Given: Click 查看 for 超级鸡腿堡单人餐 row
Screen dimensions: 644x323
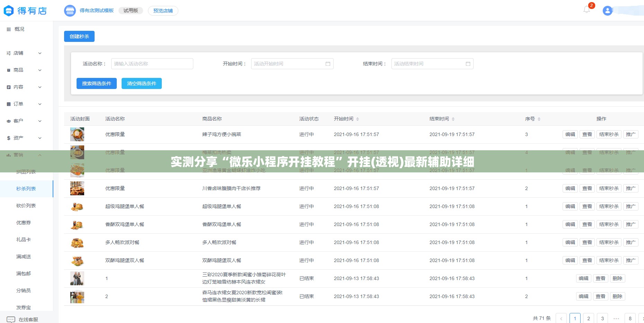Looking at the screenshot, I should click(x=587, y=206).
